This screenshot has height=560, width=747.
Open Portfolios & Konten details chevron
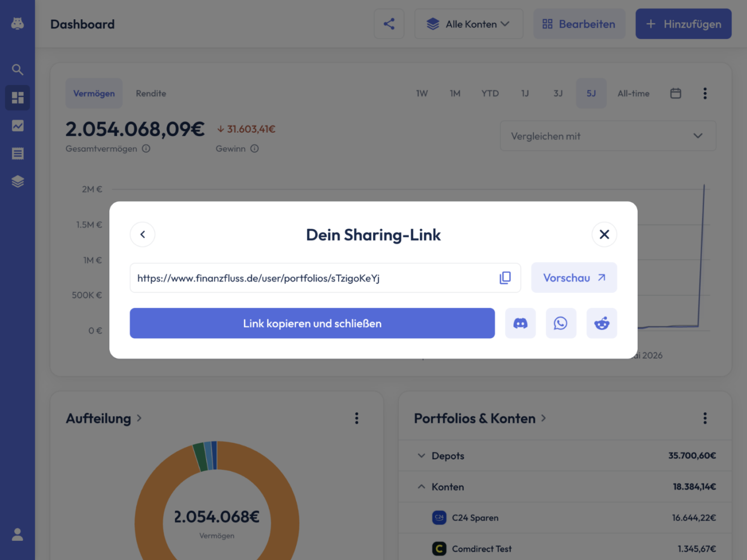543,418
